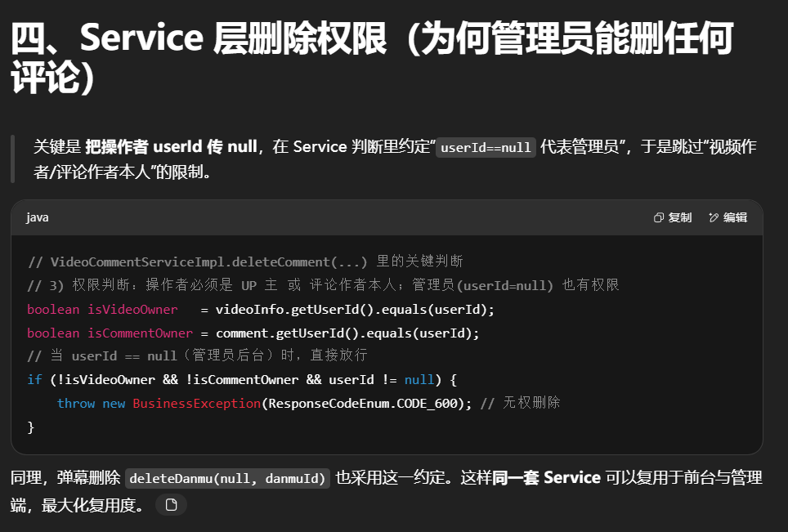Click the copy icon in code block header
This screenshot has width=788, height=532.
coord(659,217)
